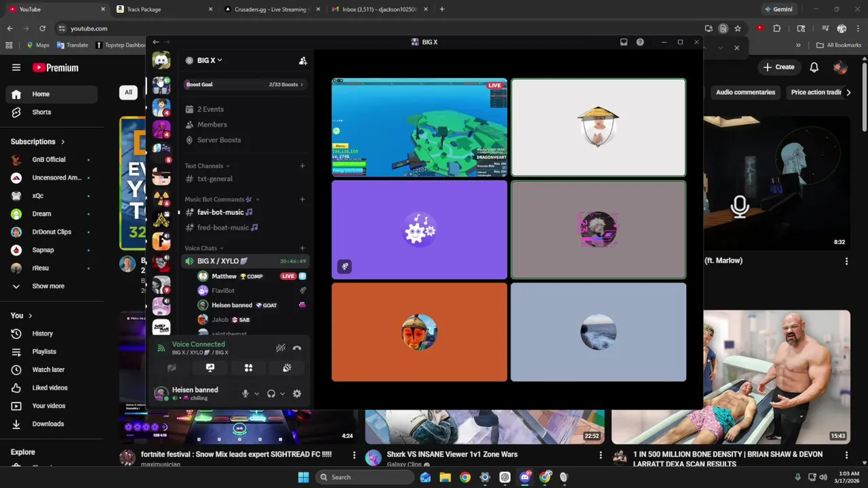
Task: Add a channel to Music Bot Commands
Action: (x=302, y=199)
